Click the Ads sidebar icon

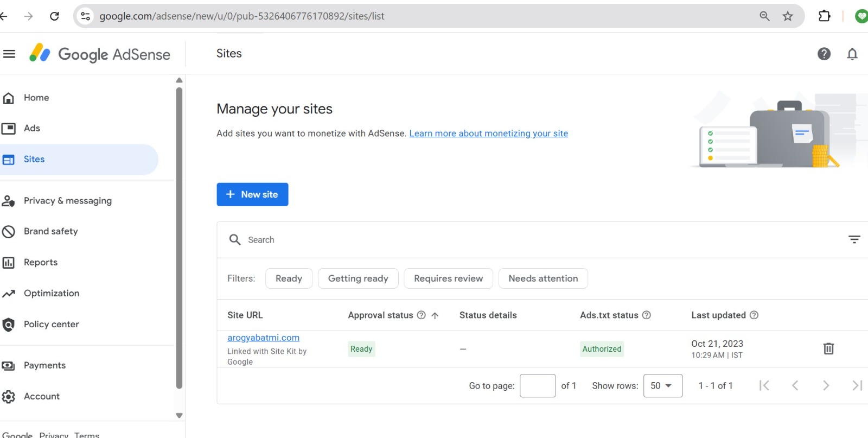pos(8,129)
